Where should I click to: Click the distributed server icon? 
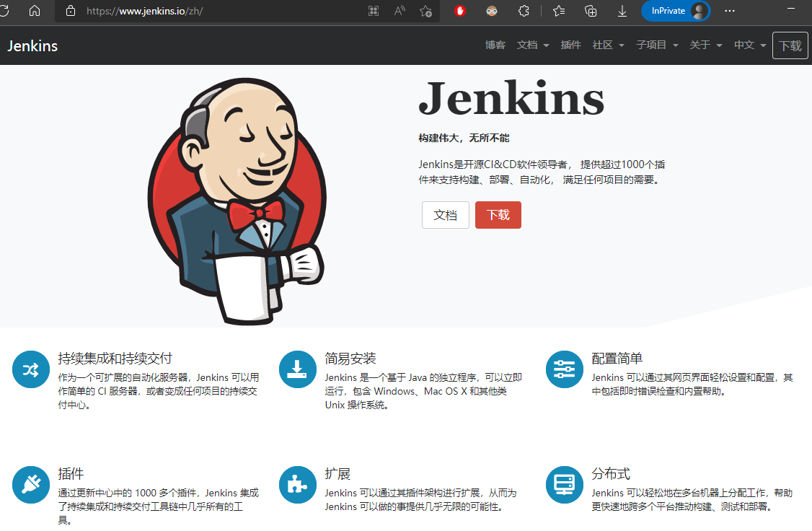[565, 485]
